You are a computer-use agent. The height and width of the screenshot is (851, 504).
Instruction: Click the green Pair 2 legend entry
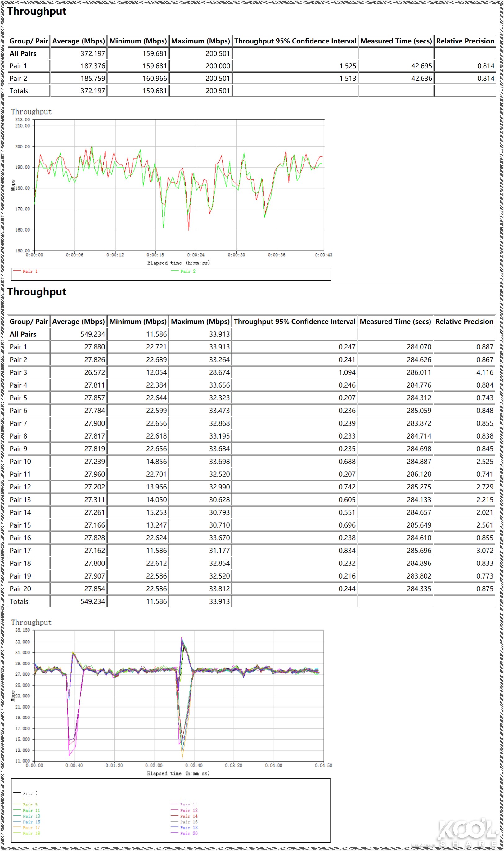point(183,271)
